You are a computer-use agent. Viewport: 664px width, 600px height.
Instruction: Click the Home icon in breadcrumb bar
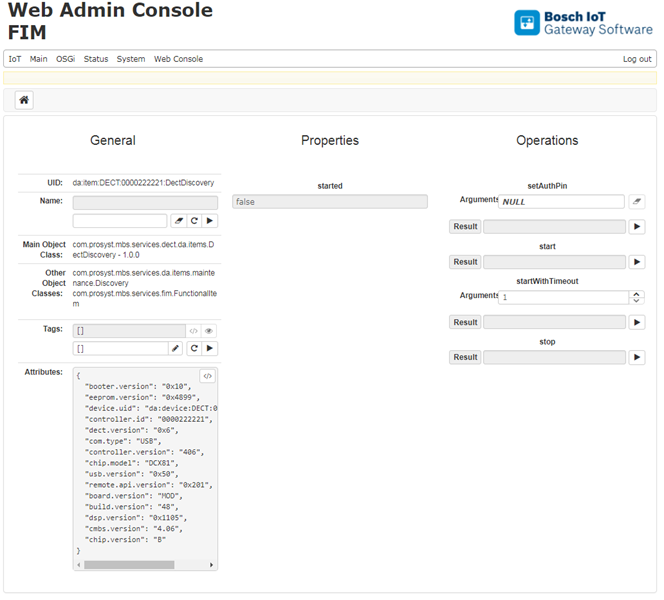24,100
